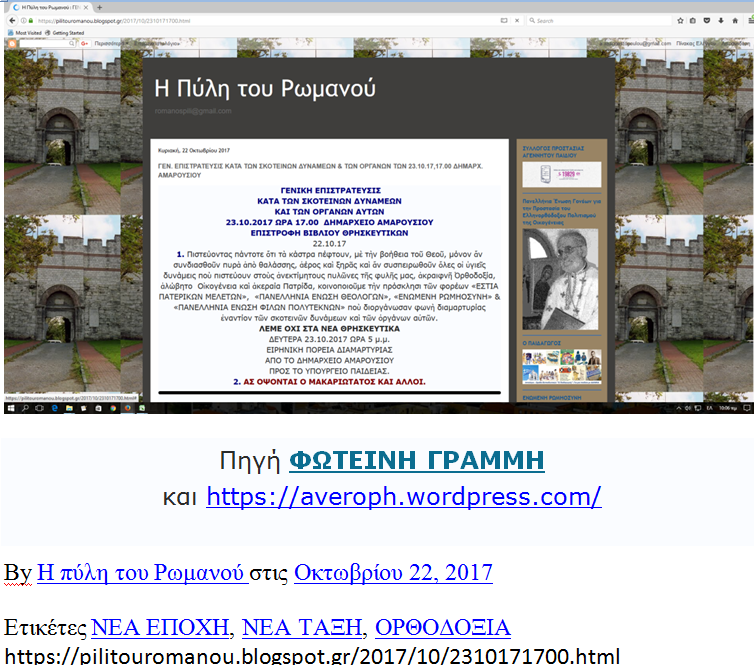Follow the ΦΩΤΕΙΝΗ ΓΡΑΜΜΗ source link
The width and height of the screenshot is (754, 665).
click(x=416, y=461)
